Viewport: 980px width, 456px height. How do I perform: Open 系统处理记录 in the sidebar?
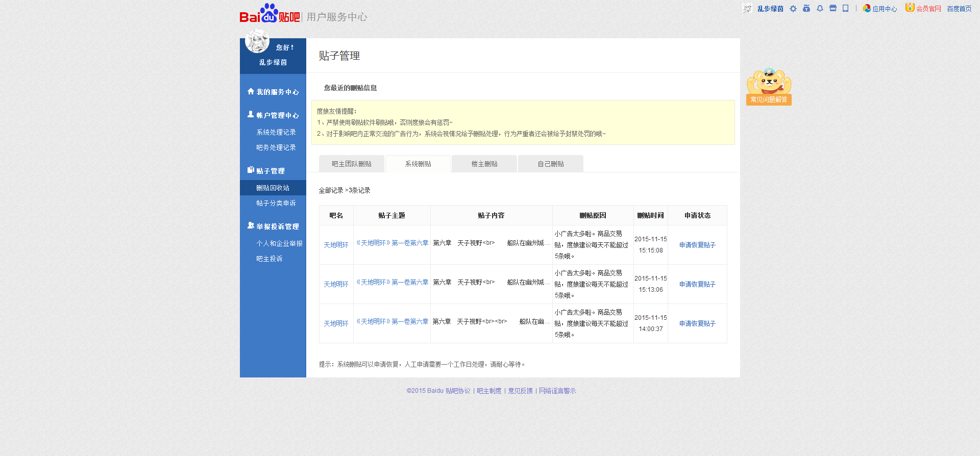tap(276, 133)
